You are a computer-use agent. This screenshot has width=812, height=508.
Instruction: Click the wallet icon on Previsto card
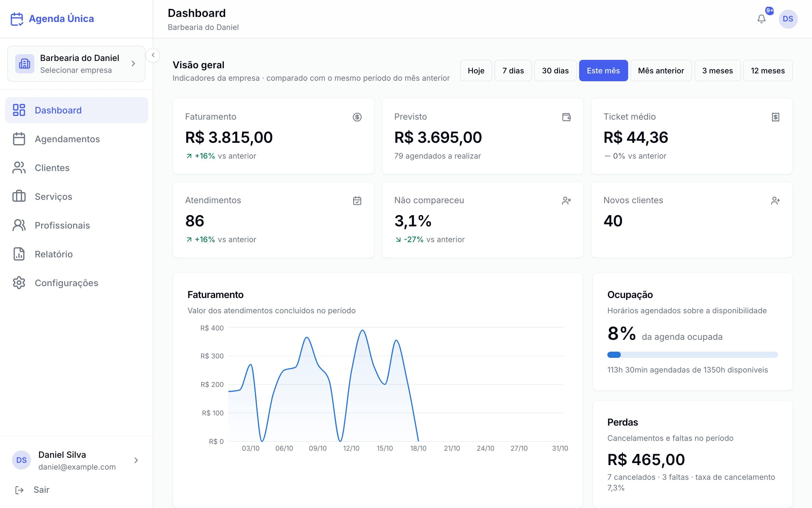pyautogui.click(x=566, y=117)
